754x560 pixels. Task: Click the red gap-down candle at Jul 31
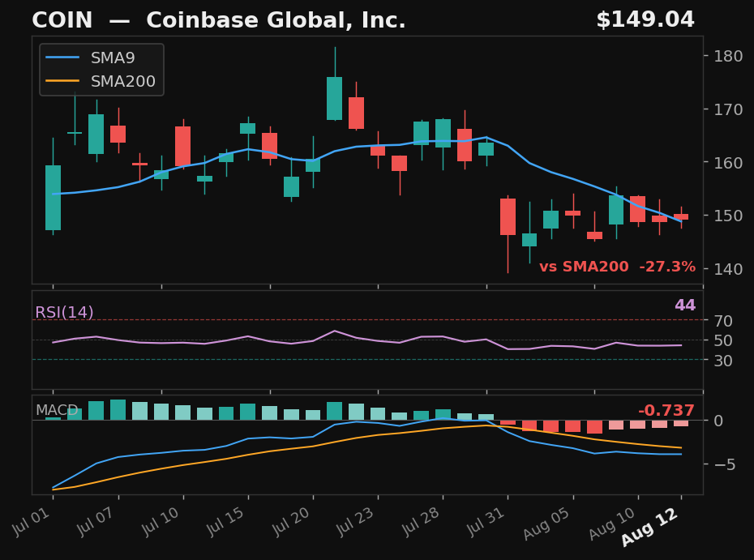[x=508, y=216]
